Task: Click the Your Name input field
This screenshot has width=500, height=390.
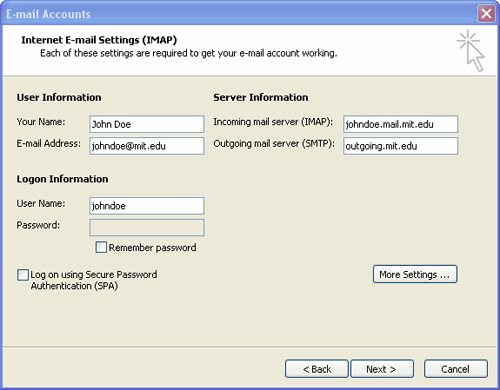Action: (x=147, y=124)
